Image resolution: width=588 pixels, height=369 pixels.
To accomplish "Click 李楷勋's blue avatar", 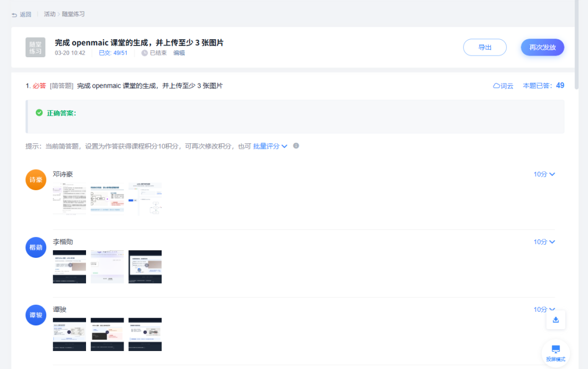I will pos(36,247).
